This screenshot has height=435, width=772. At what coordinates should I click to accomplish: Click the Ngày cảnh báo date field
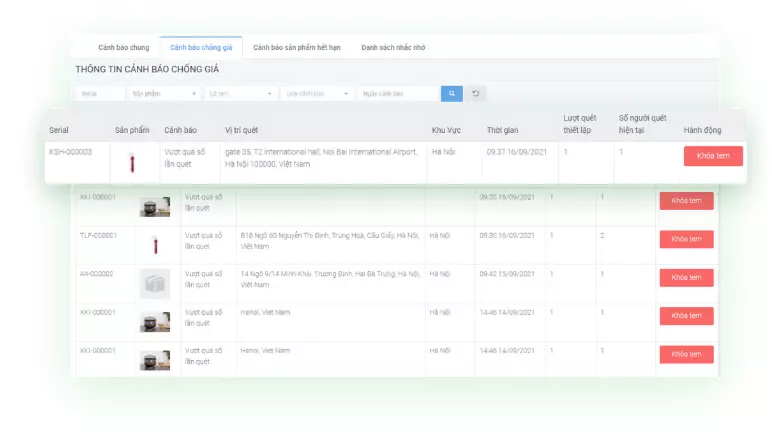tap(398, 94)
